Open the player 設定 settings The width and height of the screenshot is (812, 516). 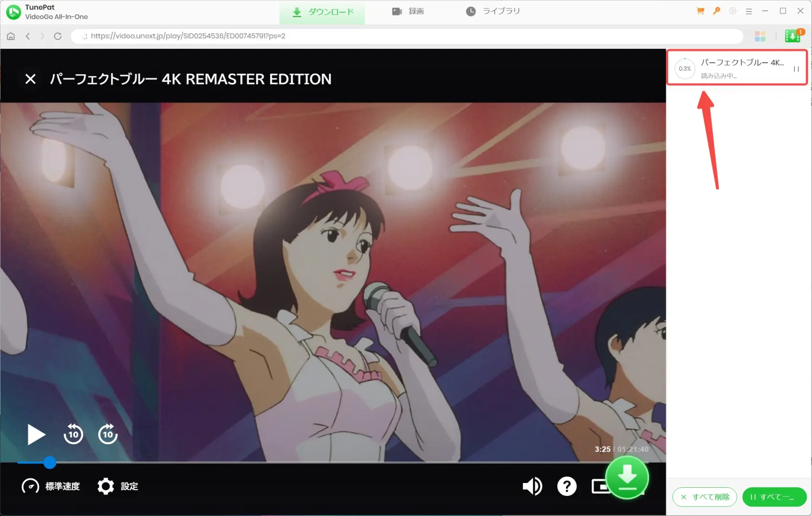point(118,486)
